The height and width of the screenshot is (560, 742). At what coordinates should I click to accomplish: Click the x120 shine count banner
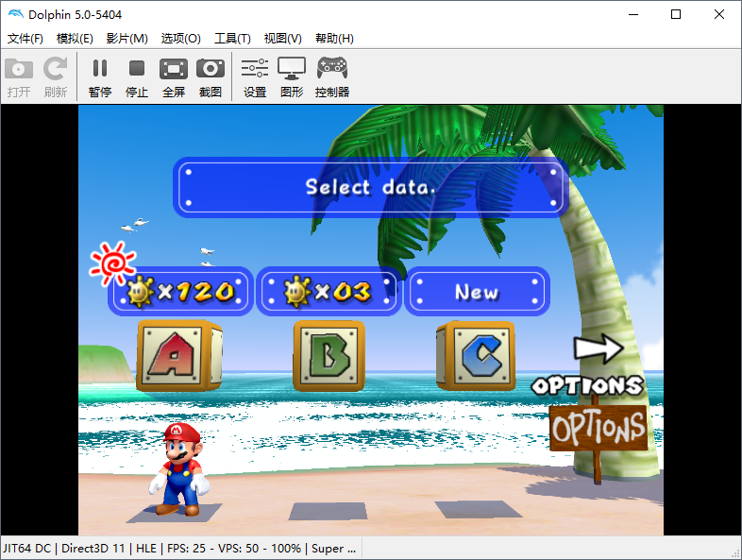(x=180, y=291)
